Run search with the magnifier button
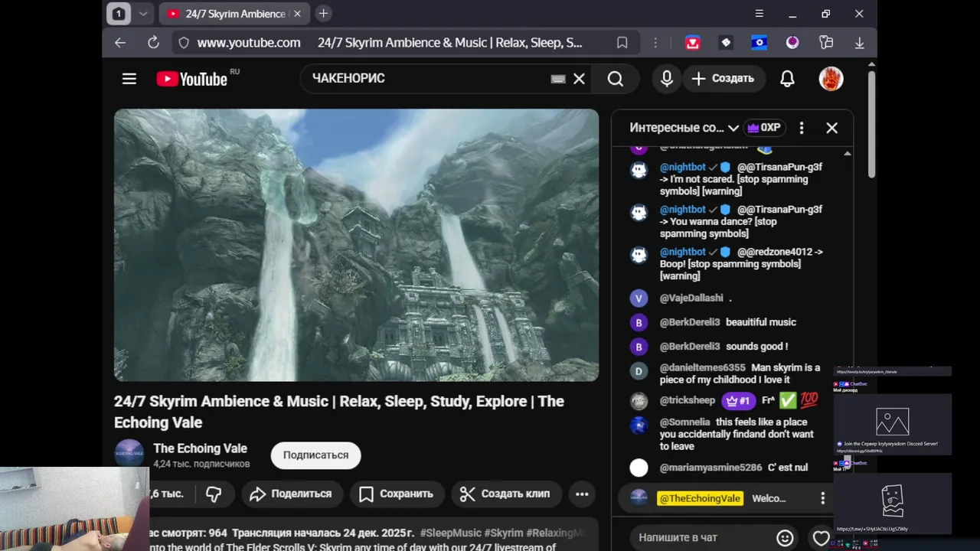This screenshot has height=551, width=980. click(x=616, y=79)
